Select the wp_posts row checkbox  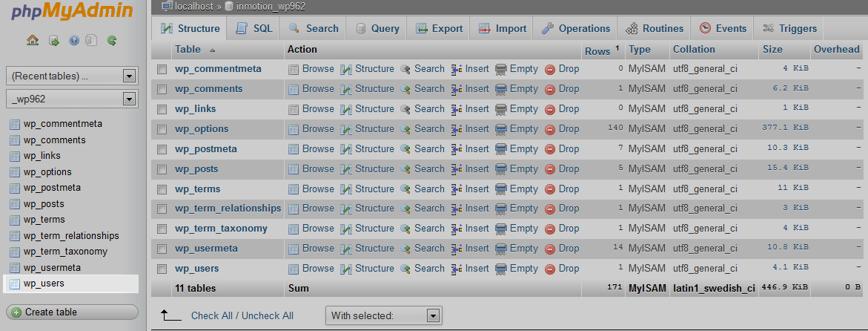point(162,169)
